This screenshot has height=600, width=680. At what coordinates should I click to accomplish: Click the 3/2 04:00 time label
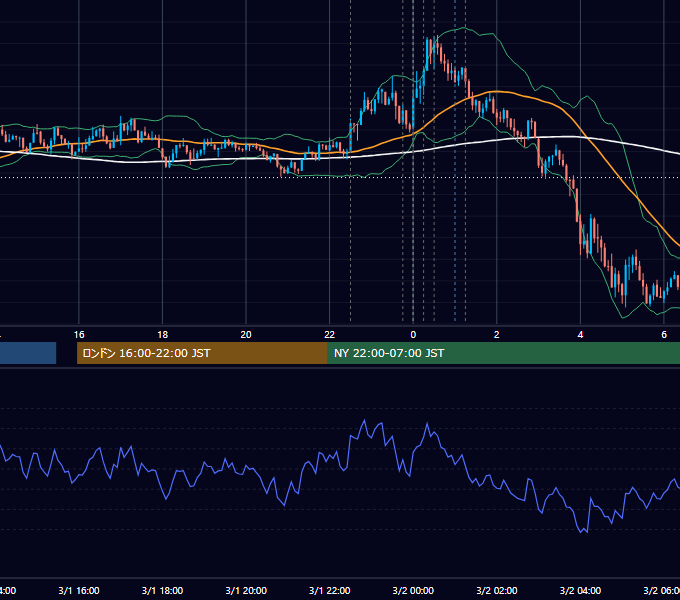click(x=580, y=590)
